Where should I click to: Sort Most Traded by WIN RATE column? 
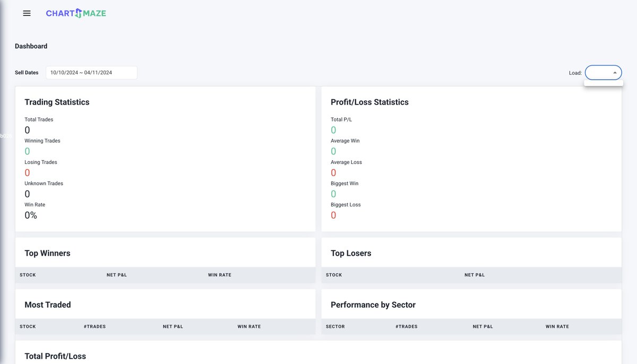click(249, 326)
